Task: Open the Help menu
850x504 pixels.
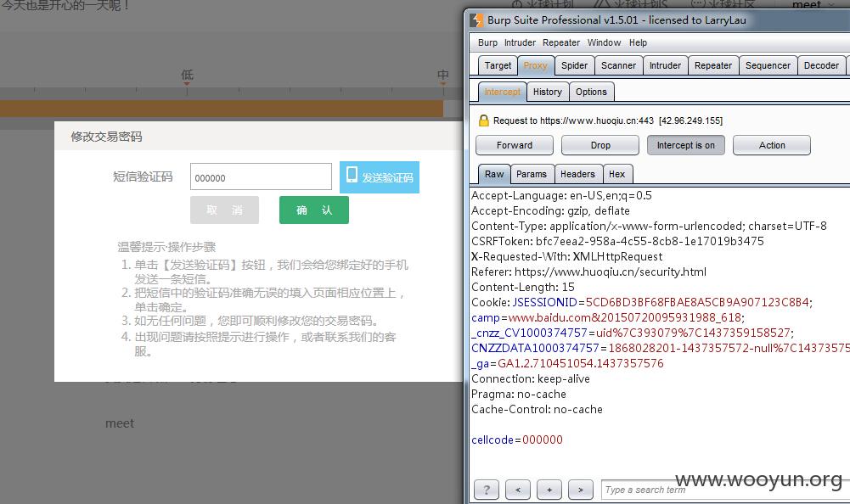Action: [x=638, y=42]
